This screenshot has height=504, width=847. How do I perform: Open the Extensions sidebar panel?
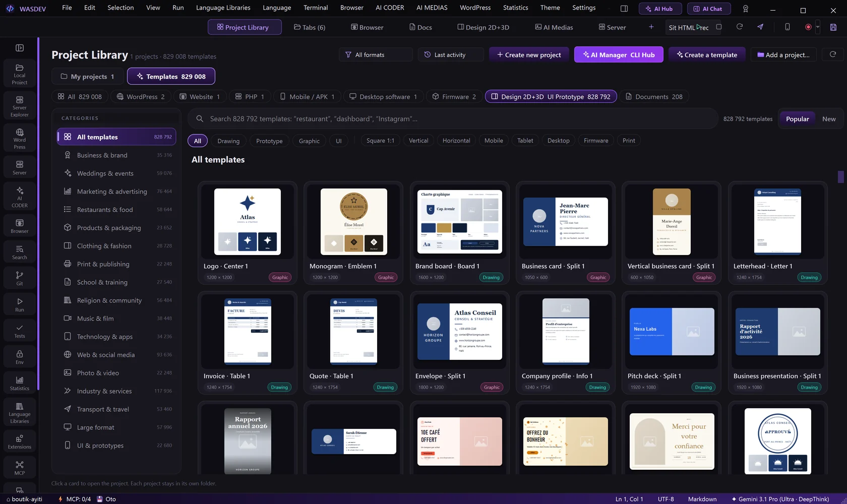(20, 442)
